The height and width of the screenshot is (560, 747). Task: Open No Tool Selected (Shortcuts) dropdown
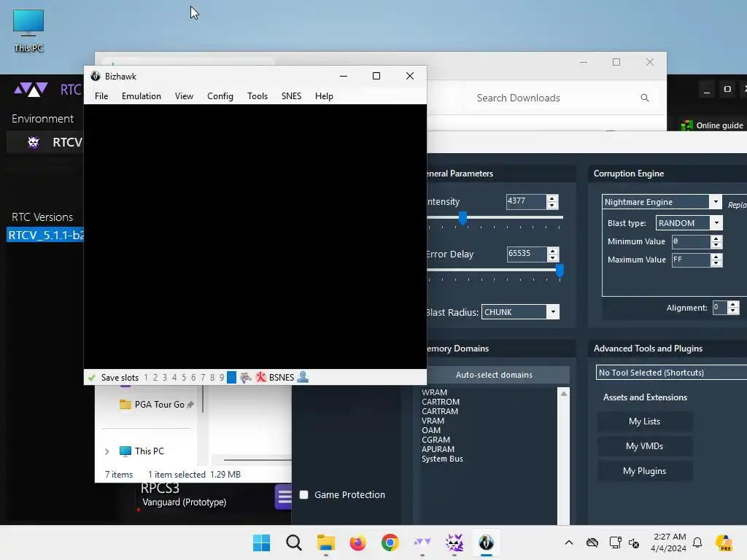671,373
